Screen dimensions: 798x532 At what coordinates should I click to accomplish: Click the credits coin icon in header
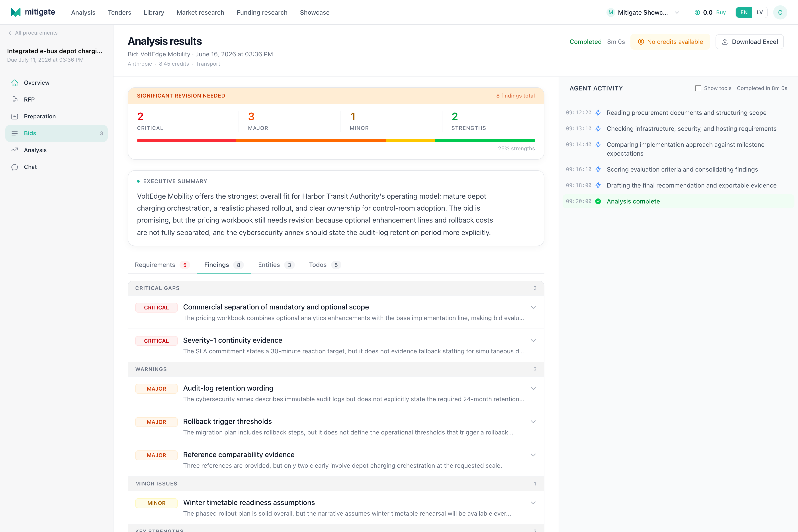(x=697, y=13)
